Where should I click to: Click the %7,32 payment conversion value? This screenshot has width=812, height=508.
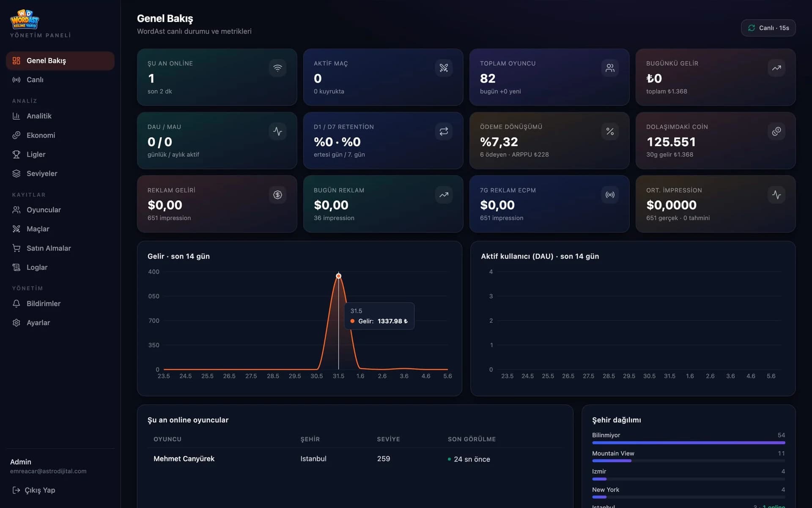point(499,142)
